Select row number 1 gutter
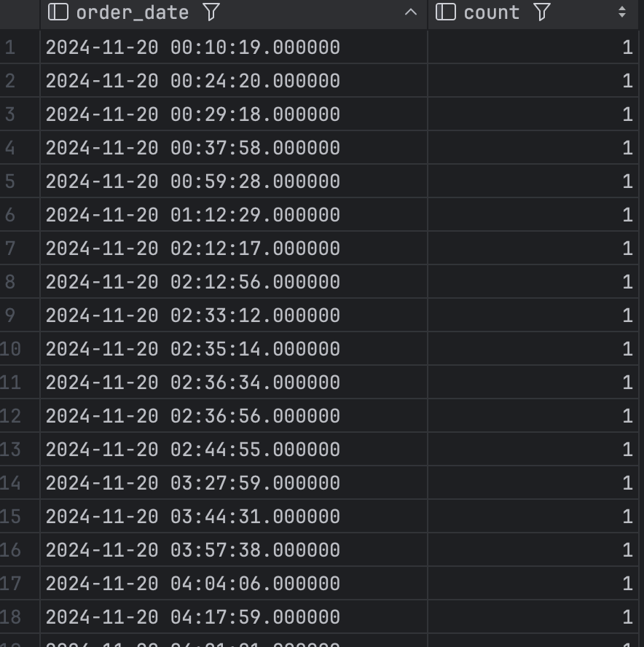The height and width of the screenshot is (647, 644). coord(10,47)
